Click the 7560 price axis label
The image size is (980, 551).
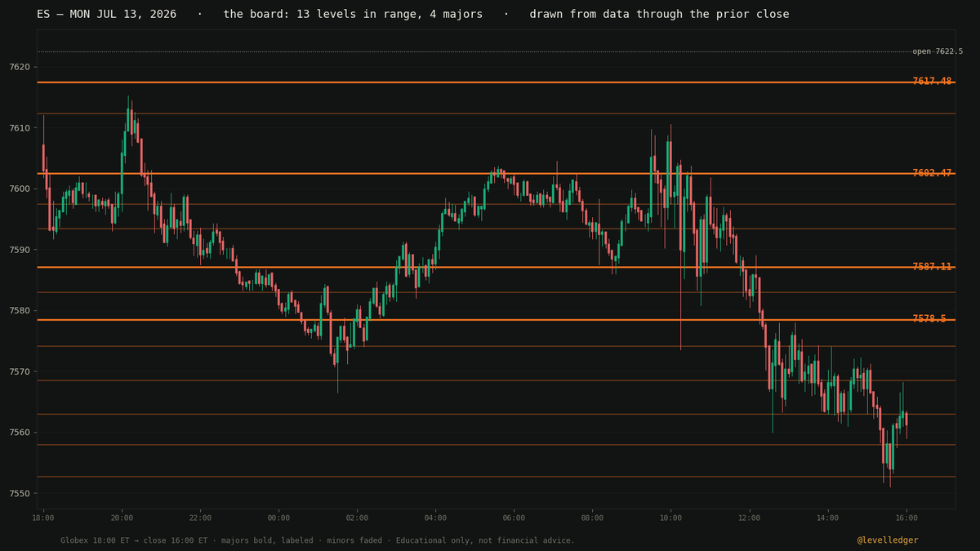click(20, 433)
